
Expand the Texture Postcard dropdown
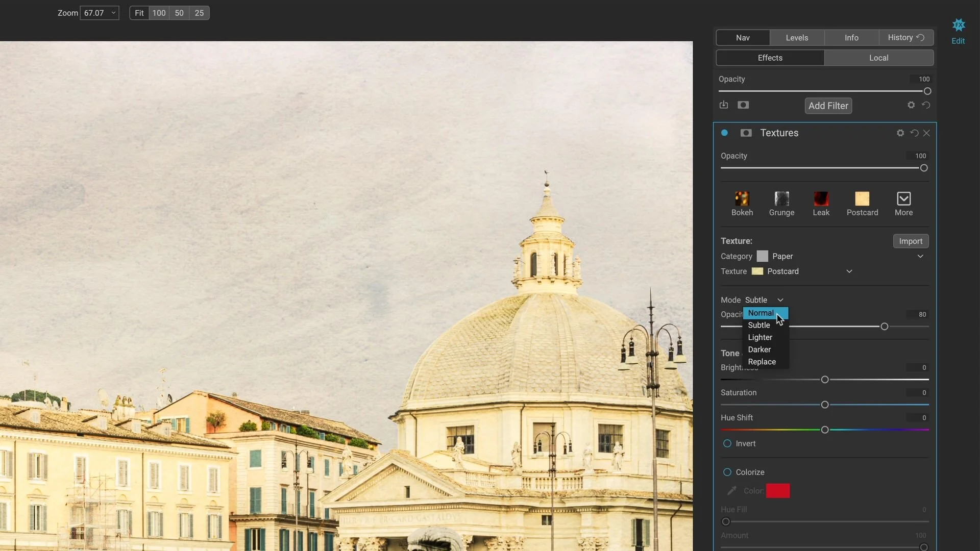click(849, 271)
